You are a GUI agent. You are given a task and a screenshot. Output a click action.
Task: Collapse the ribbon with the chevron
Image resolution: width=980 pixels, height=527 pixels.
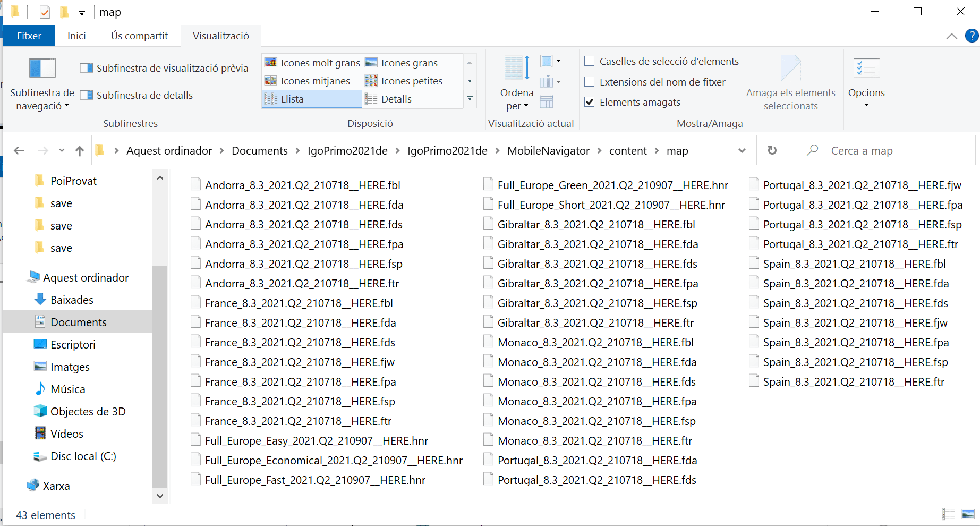(951, 36)
